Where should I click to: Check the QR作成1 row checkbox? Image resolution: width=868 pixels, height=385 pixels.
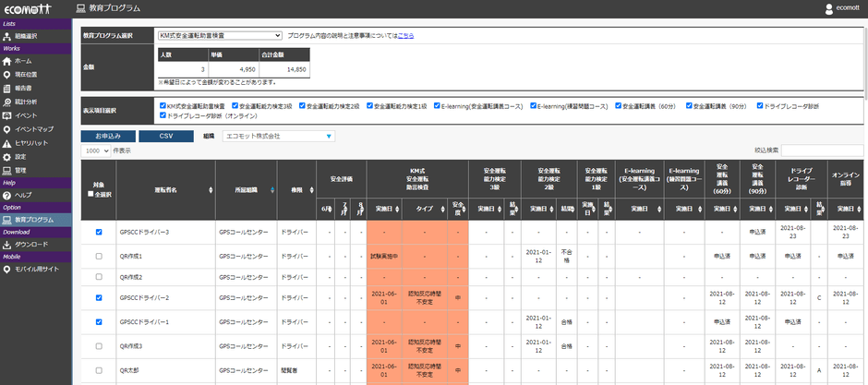coord(98,255)
